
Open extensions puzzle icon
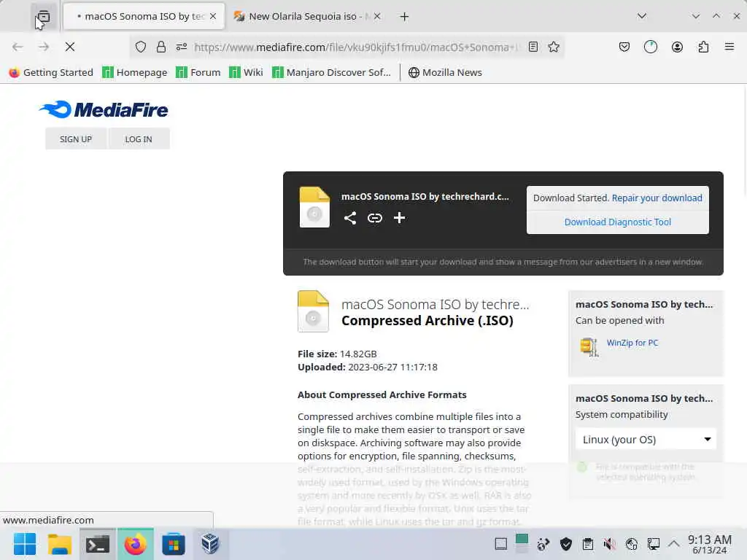pos(703,47)
